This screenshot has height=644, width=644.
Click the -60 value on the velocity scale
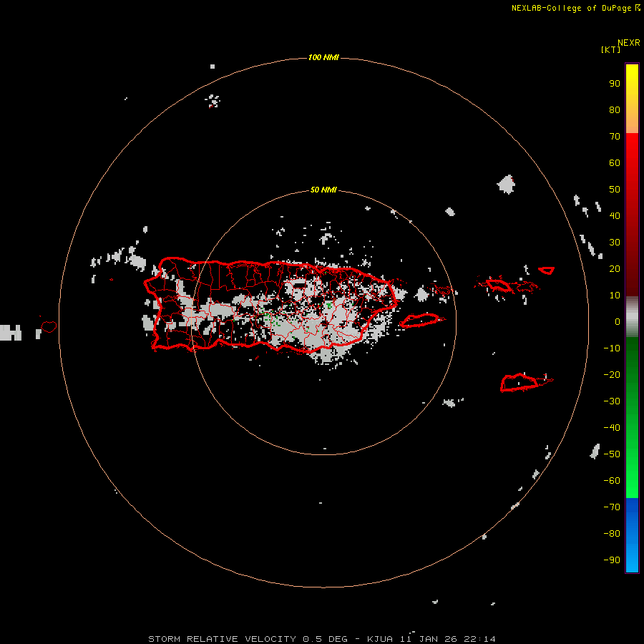point(612,481)
